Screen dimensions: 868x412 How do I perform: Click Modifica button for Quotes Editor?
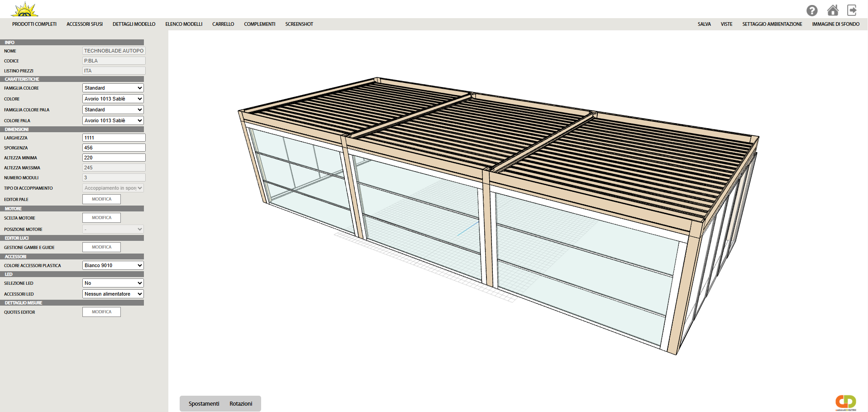click(101, 312)
